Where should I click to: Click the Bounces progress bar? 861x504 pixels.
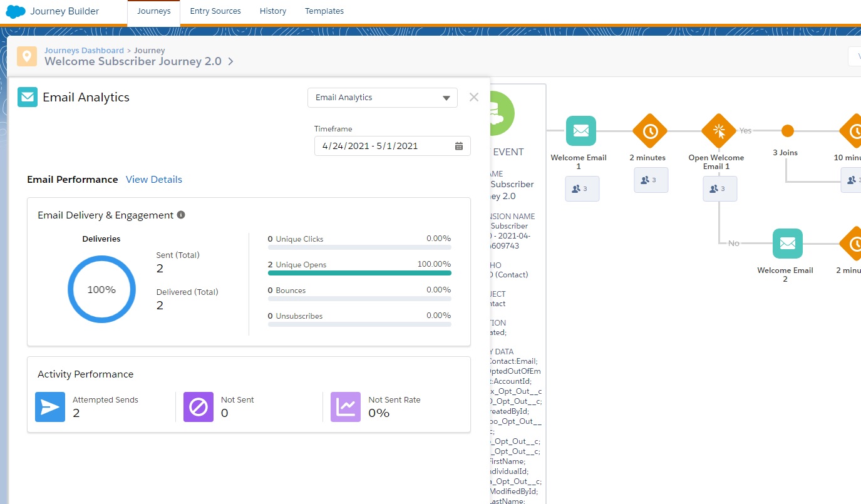pyautogui.click(x=359, y=299)
